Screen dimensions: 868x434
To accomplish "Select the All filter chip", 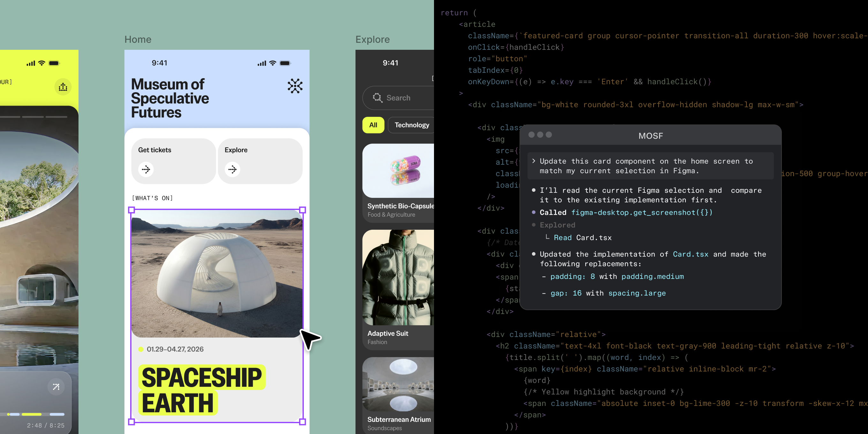I will [x=373, y=125].
